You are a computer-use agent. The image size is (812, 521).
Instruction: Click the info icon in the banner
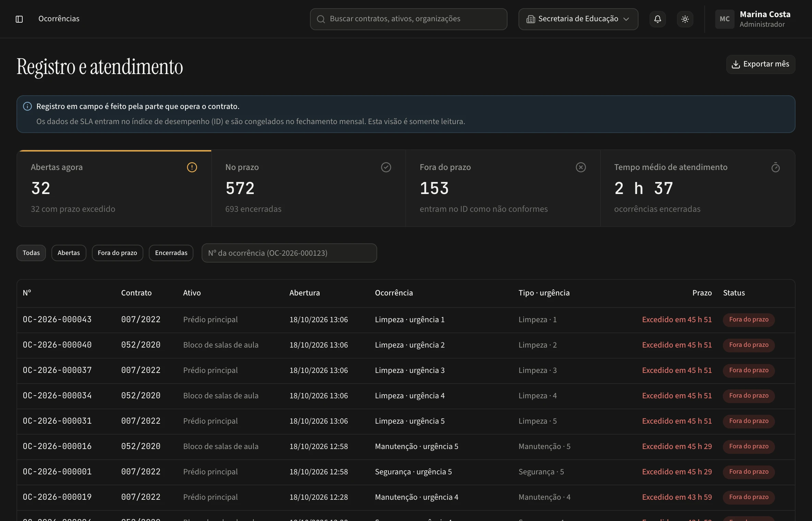[x=27, y=106]
